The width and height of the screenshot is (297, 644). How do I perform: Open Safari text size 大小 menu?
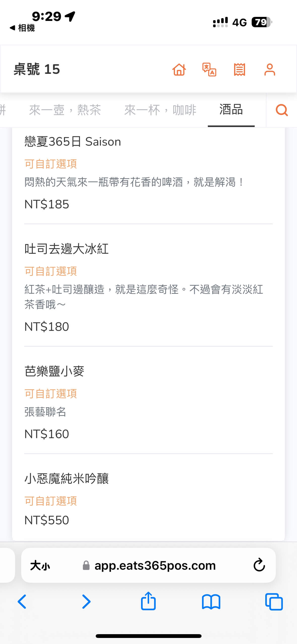[40, 565]
